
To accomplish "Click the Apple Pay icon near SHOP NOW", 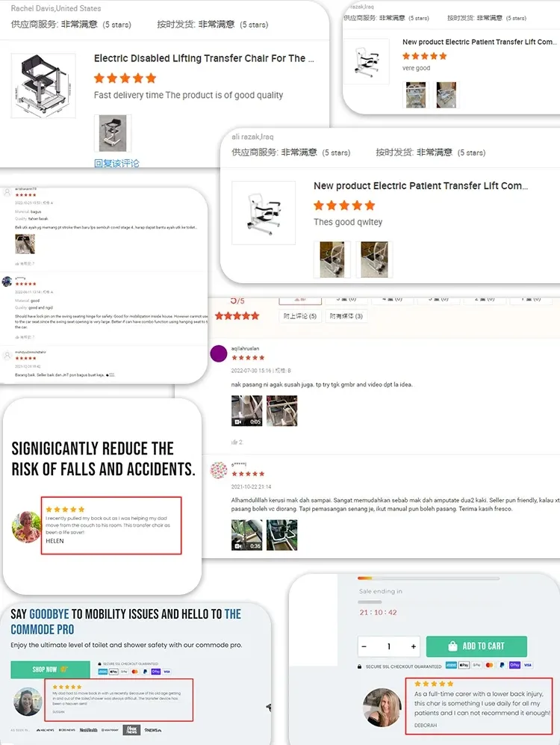I will [113, 671].
